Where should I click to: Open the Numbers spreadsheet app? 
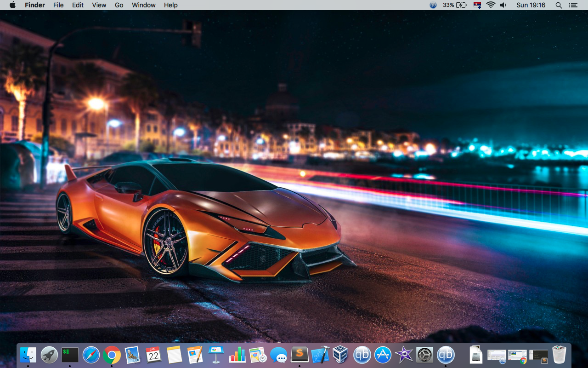pyautogui.click(x=237, y=355)
